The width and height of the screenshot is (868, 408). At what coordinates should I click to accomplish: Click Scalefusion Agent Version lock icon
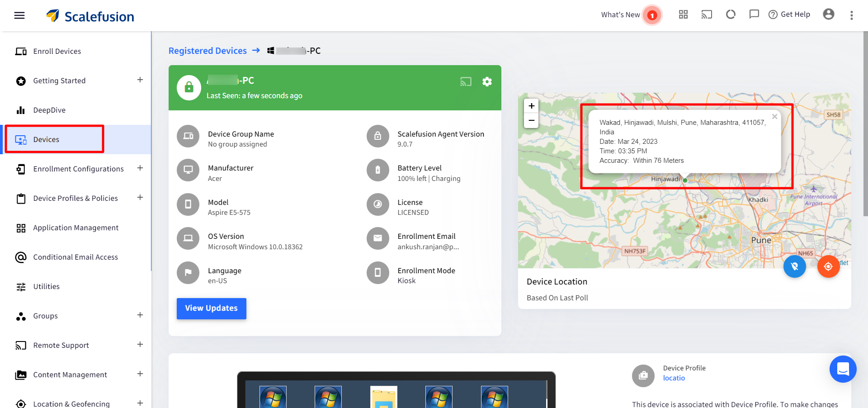pyautogui.click(x=378, y=136)
